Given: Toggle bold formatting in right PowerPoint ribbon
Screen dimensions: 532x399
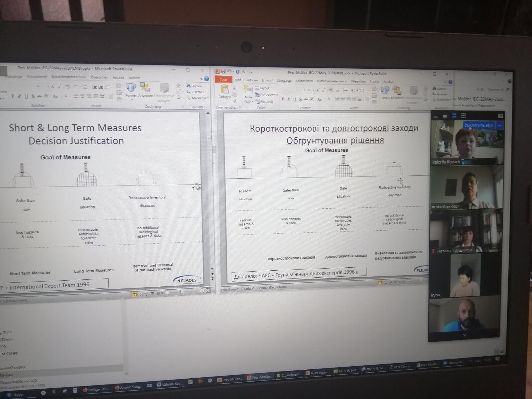Looking at the screenshot, I should (x=283, y=99).
